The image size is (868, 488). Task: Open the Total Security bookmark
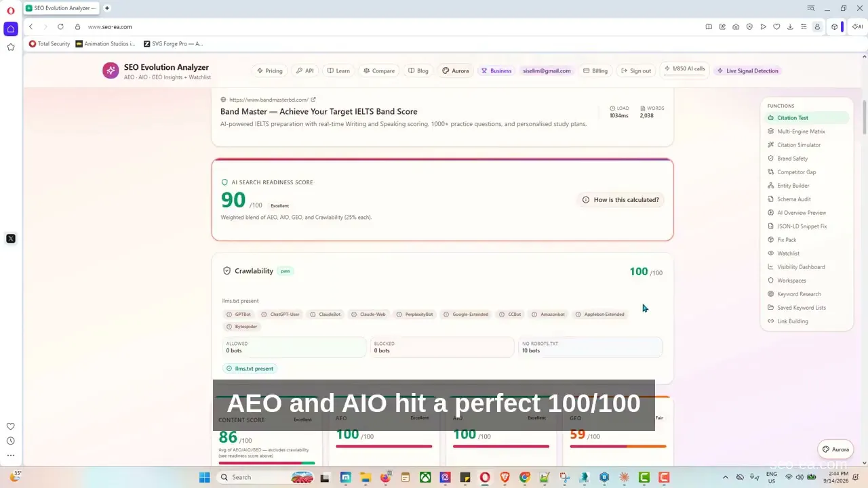(x=50, y=44)
